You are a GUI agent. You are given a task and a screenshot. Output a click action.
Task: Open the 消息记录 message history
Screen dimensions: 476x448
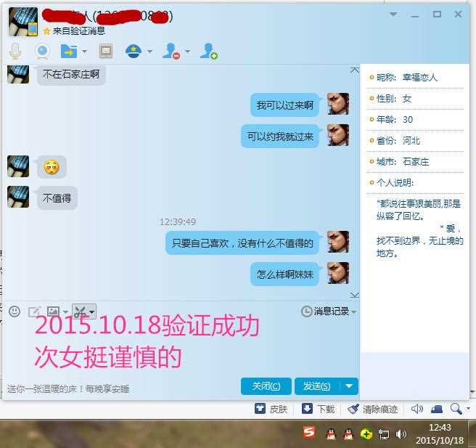pos(325,311)
